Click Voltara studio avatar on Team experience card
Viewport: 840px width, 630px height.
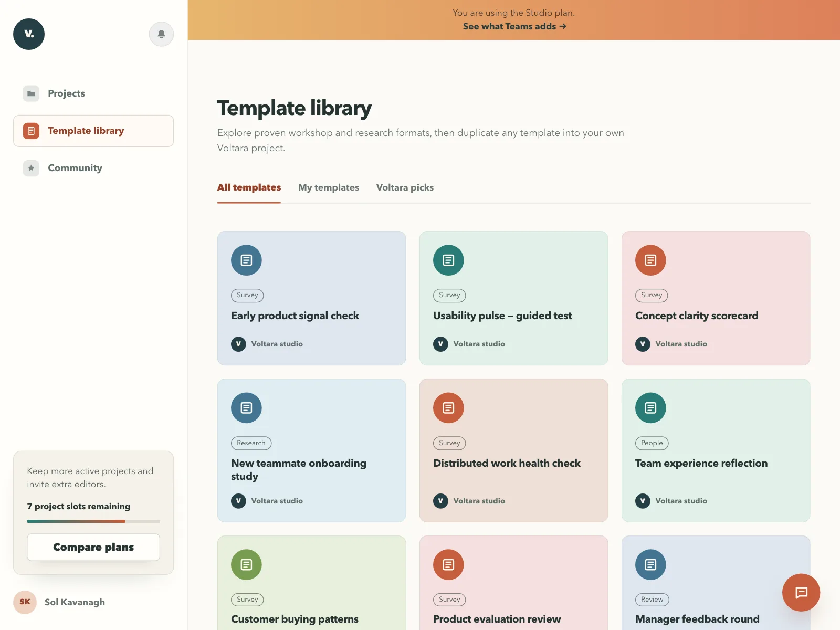[x=643, y=501]
